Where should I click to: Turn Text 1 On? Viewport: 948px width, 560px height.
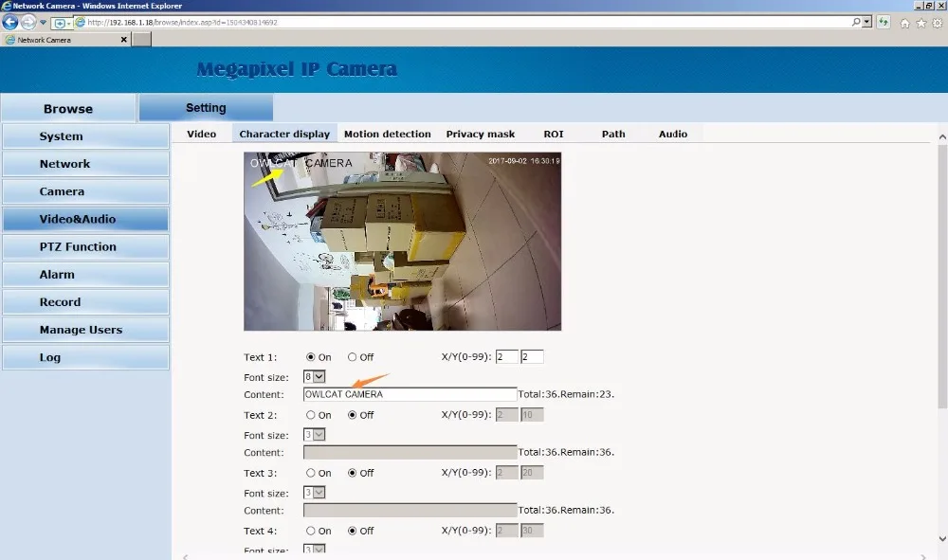click(310, 357)
